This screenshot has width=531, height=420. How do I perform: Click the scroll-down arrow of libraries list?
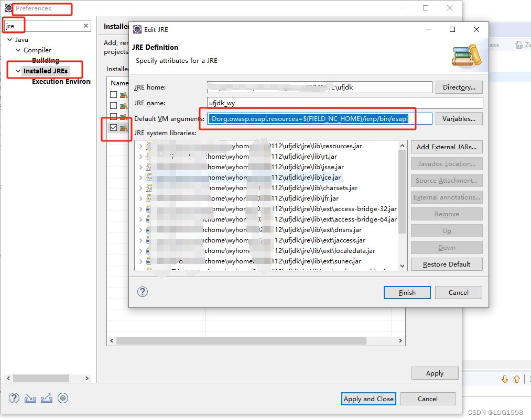click(x=403, y=266)
